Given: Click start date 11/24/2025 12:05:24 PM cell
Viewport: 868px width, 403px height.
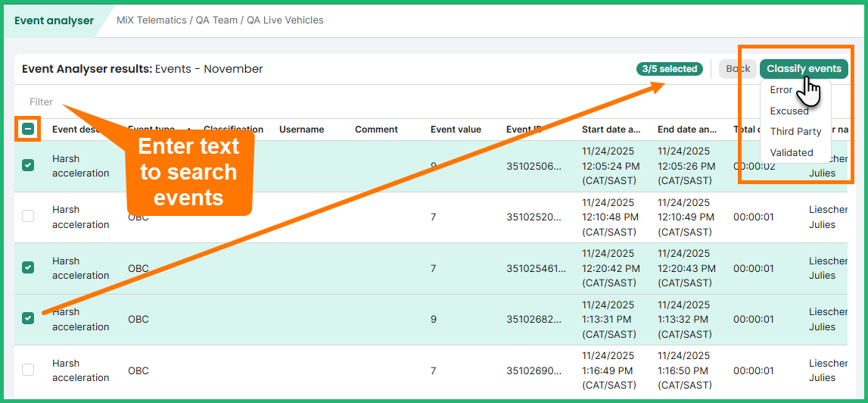Looking at the screenshot, I should coord(611,165).
